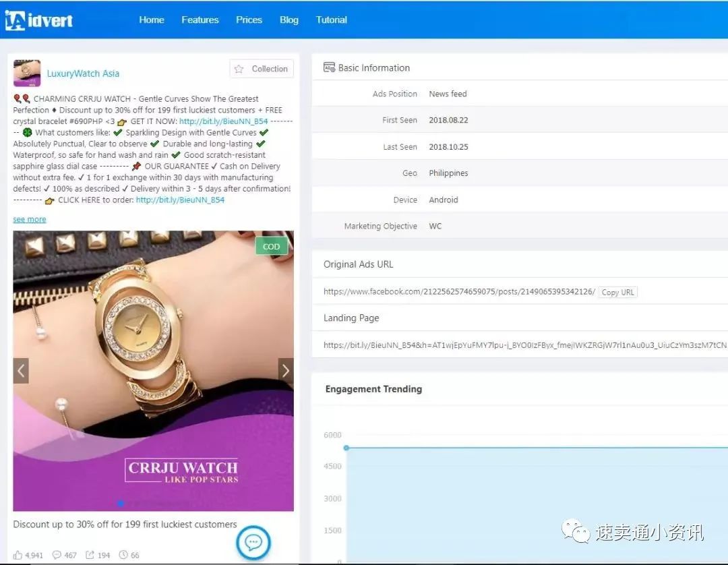Open the Features menu item
Viewport: 728px width, 565px height.
pos(200,20)
